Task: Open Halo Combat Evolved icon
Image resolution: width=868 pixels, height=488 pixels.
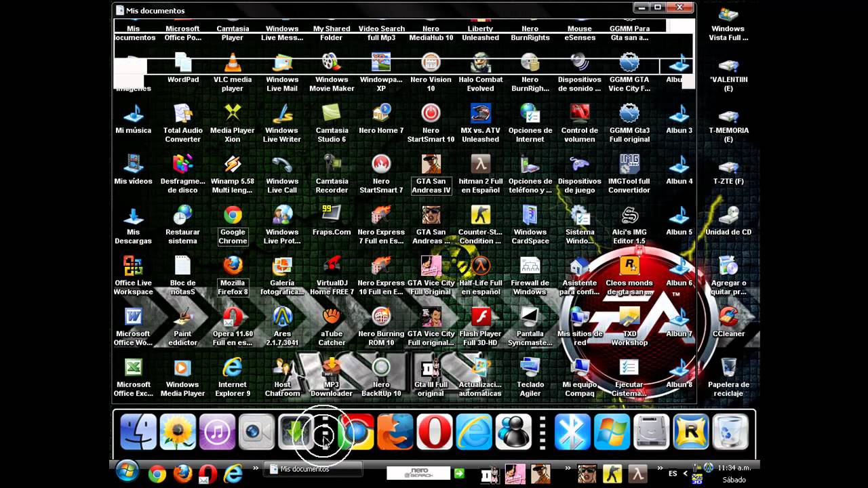Action: [x=480, y=73]
